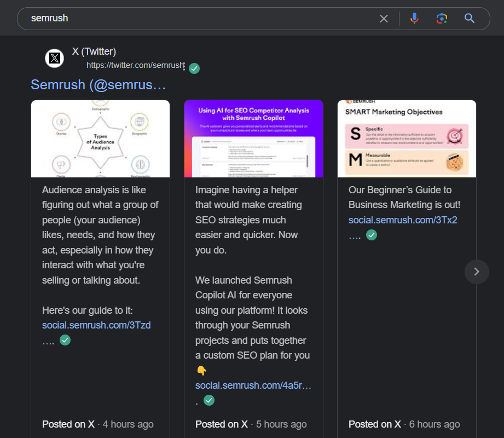Click the verified checkmark below the 4a5r link

click(x=208, y=400)
